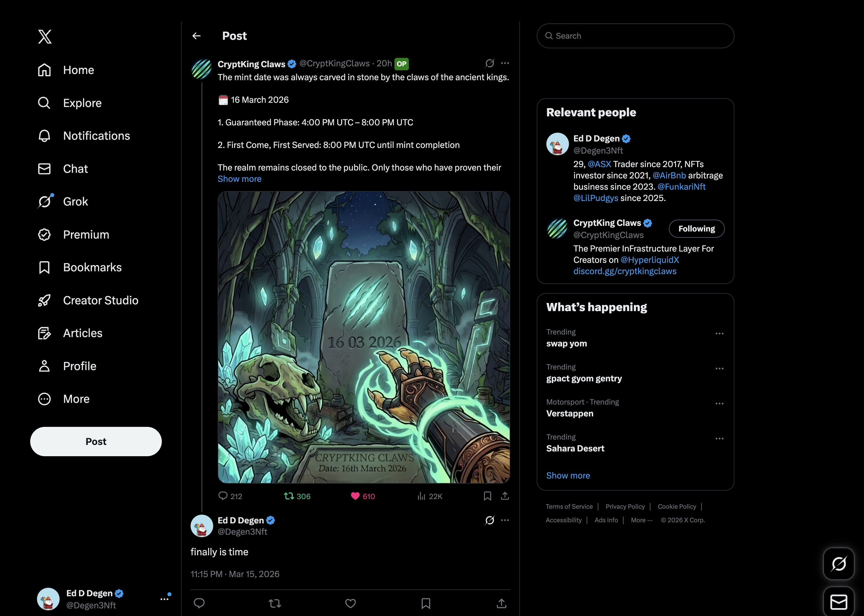Viewport: 864px width, 616px height.
Task: Open Premium in sidebar
Action: (x=74, y=235)
